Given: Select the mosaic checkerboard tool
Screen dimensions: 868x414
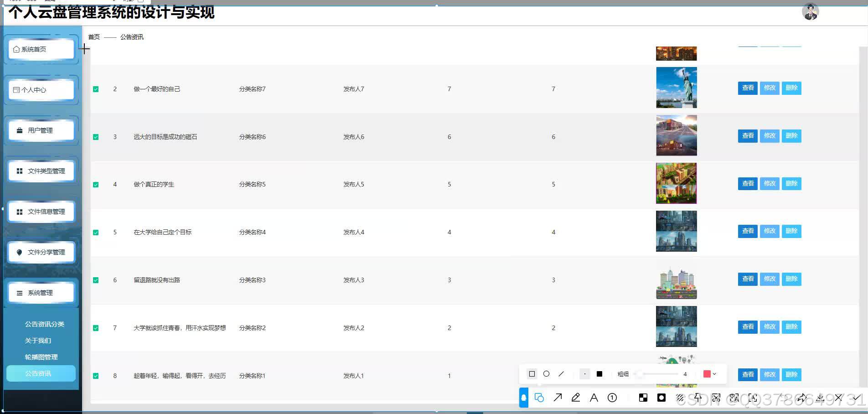Looking at the screenshot, I should (x=643, y=398).
